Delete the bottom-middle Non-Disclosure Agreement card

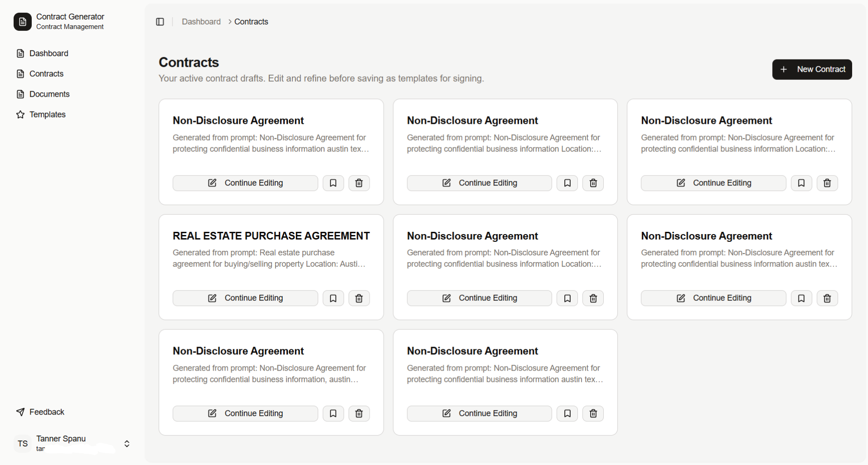tap(593, 413)
